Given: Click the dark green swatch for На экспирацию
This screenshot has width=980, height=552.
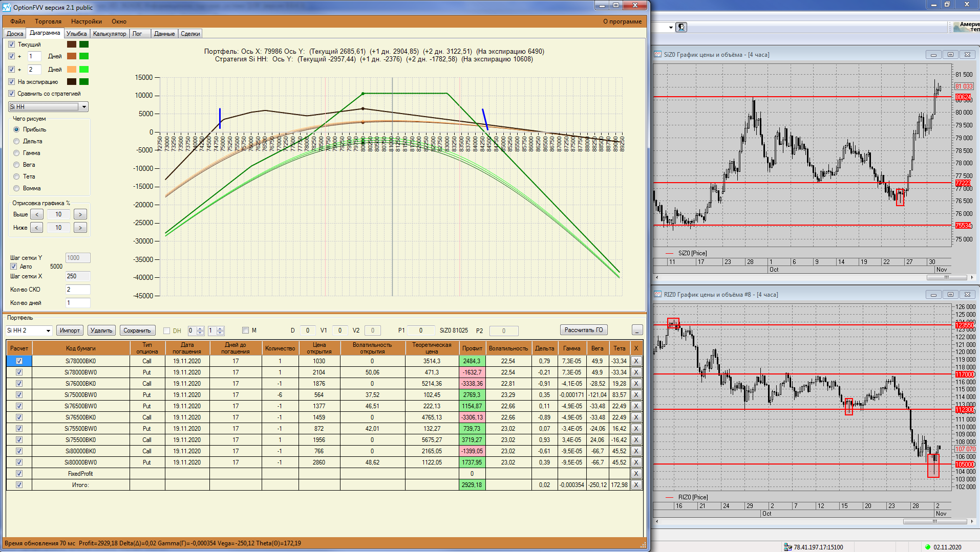Looking at the screenshot, I should tap(84, 82).
